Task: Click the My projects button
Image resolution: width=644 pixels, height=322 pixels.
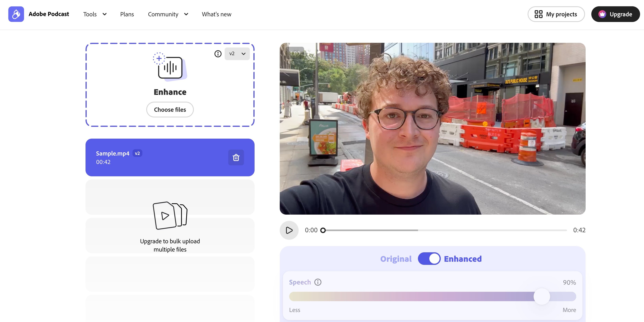Action: point(556,14)
